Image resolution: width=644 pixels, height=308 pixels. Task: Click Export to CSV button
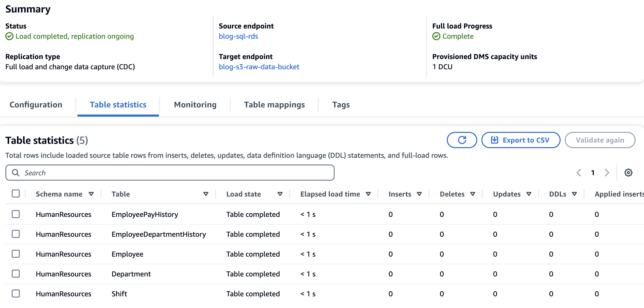520,140
